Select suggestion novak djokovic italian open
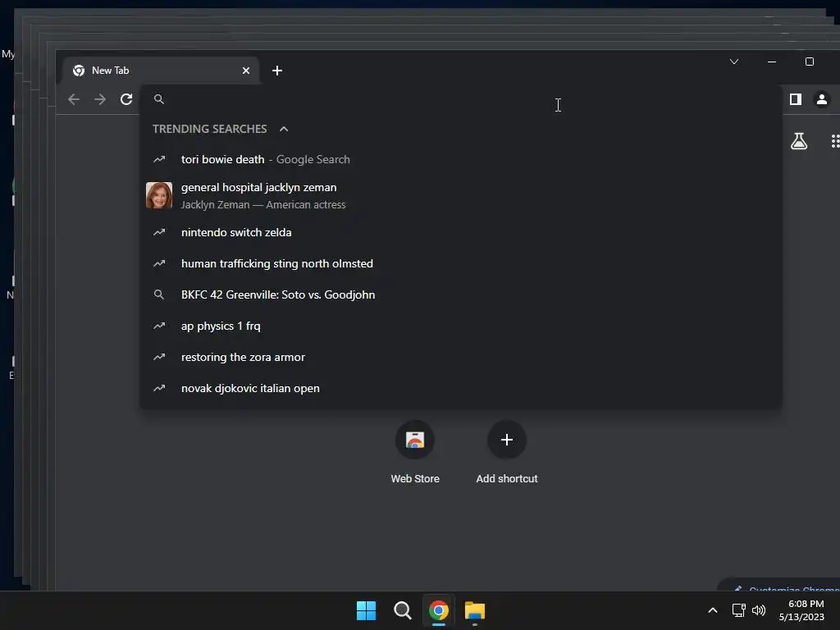Image resolution: width=840 pixels, height=630 pixels. tap(461, 388)
